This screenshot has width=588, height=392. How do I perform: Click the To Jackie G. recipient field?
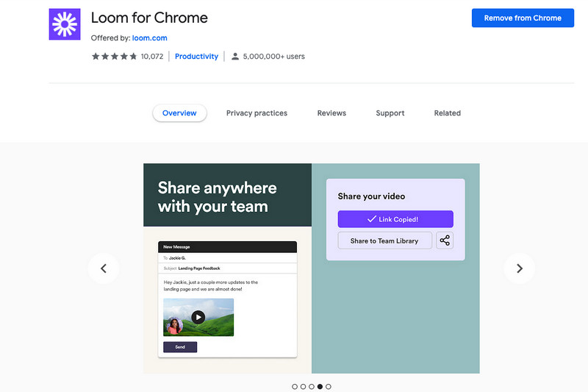click(x=227, y=258)
